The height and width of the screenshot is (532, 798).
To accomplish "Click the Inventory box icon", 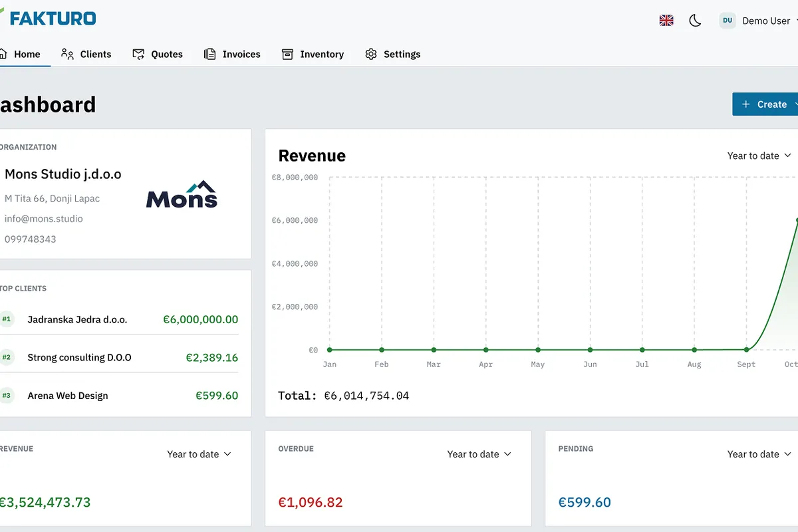I will pos(287,55).
